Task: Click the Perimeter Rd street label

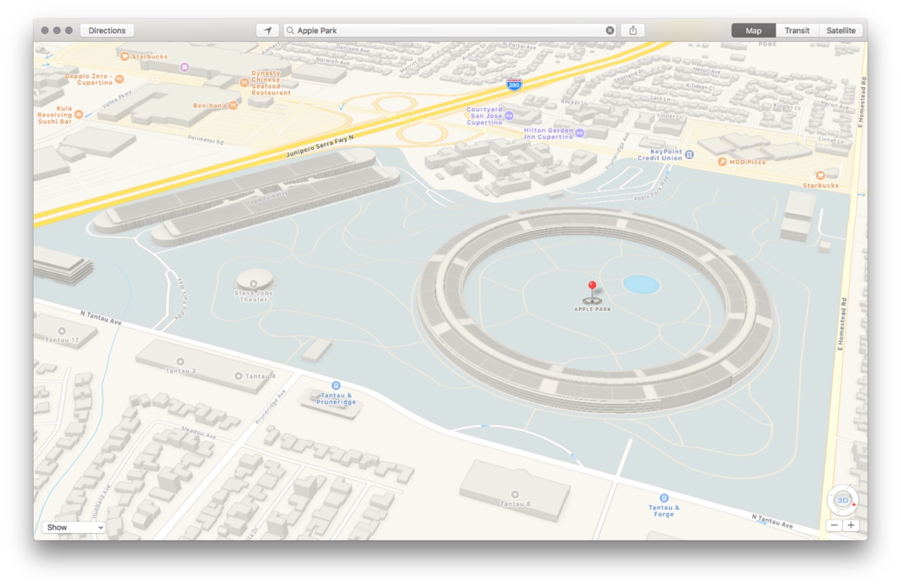Action: click(x=206, y=140)
